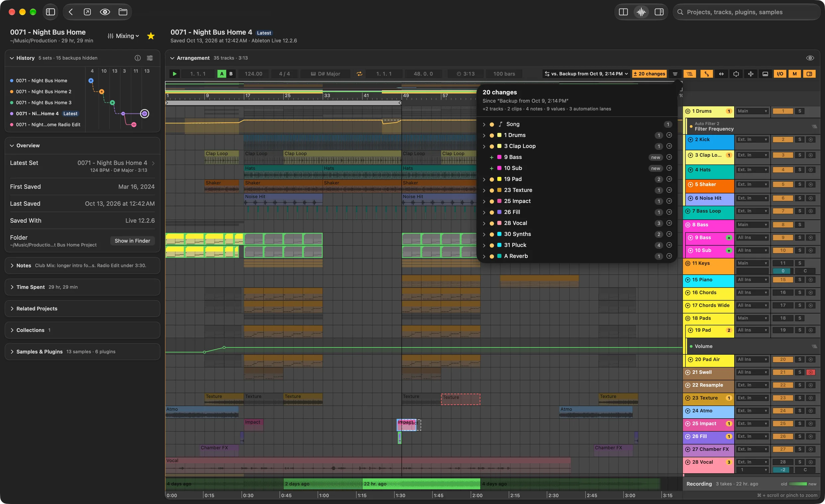Solo the 2 Kick track
825x504 pixels.
800,140
